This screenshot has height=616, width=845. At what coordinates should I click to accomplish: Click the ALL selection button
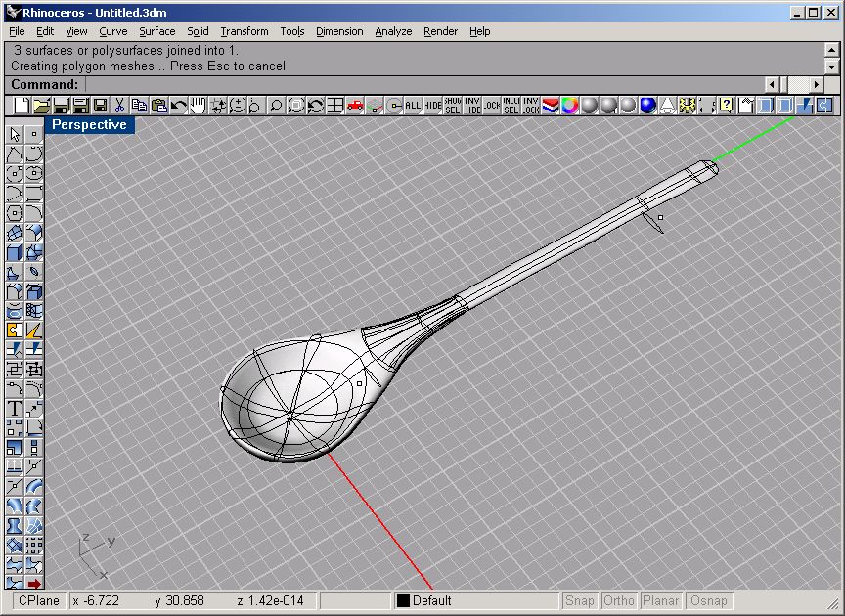413,105
